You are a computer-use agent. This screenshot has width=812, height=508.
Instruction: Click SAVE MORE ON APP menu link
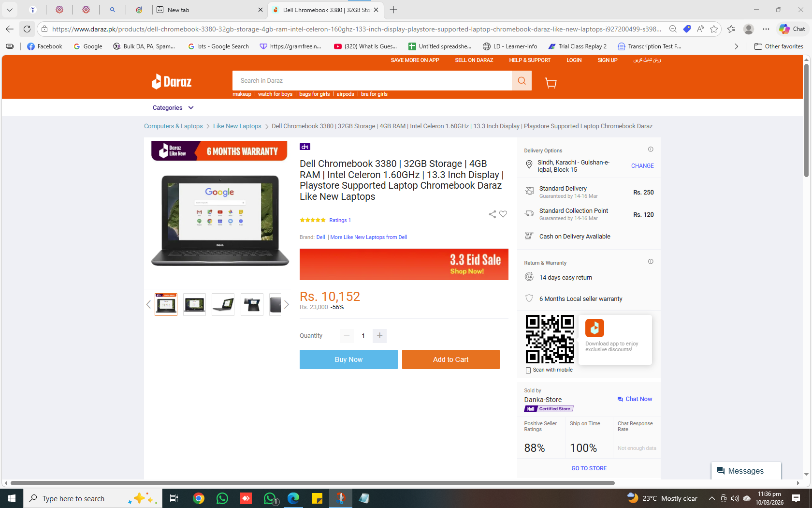click(x=415, y=60)
